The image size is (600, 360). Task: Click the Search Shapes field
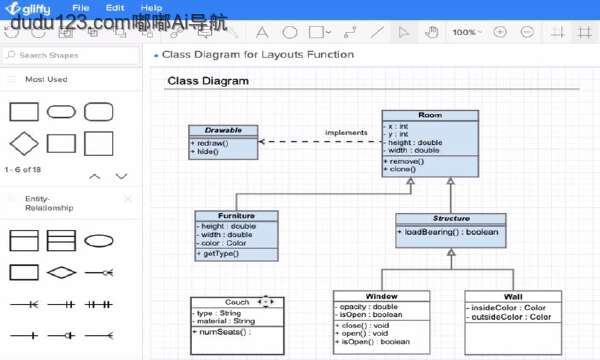coord(71,55)
